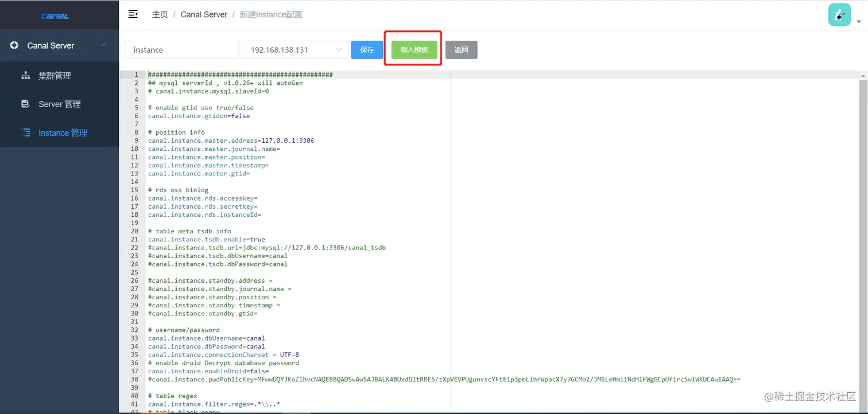Click line #canal.instance.standby.address =
The height and width of the screenshot is (414, 868).
click(x=210, y=281)
